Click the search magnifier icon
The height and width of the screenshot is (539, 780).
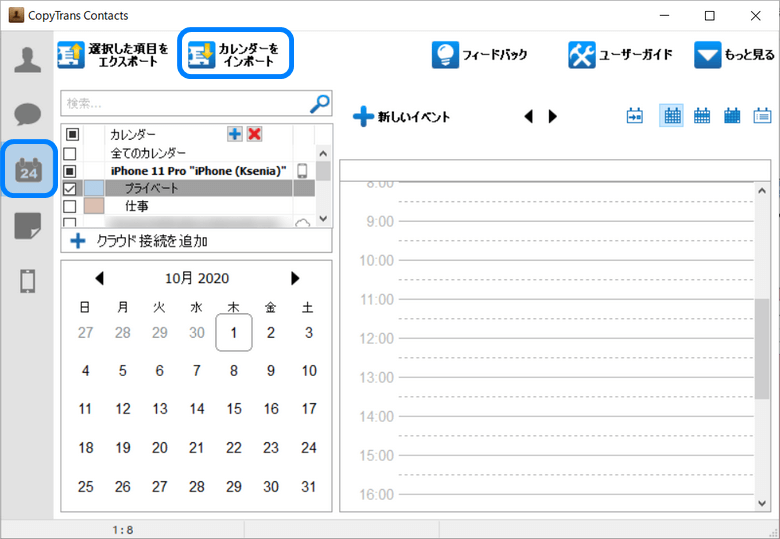point(319,103)
